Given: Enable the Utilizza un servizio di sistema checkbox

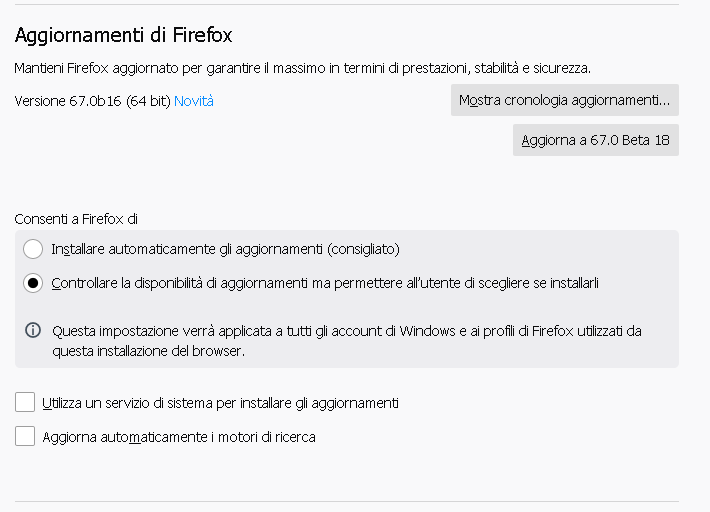Looking at the screenshot, I should point(25,402).
